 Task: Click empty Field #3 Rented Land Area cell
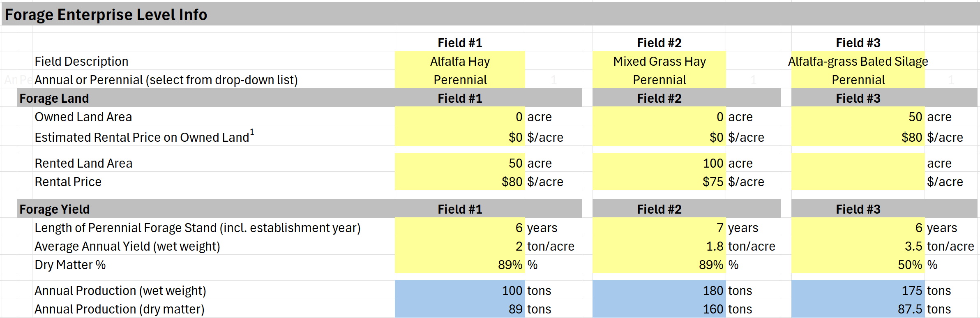[858, 163]
